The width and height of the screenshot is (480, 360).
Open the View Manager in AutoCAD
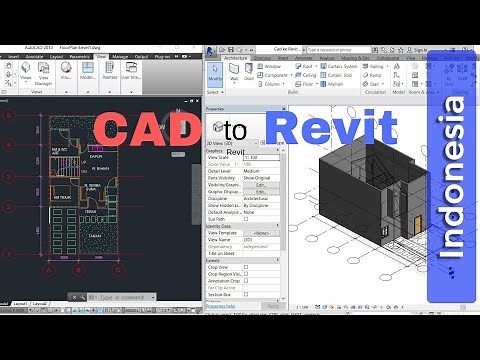43,74
